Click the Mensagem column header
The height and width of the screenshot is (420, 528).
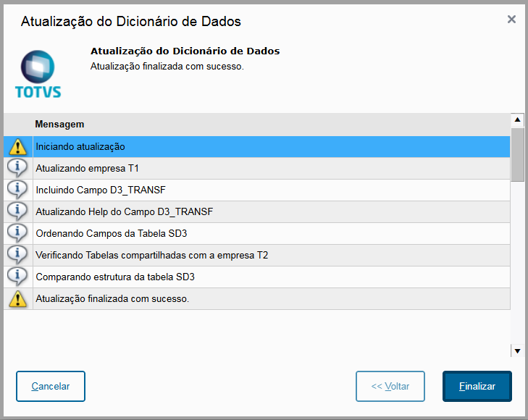click(59, 125)
